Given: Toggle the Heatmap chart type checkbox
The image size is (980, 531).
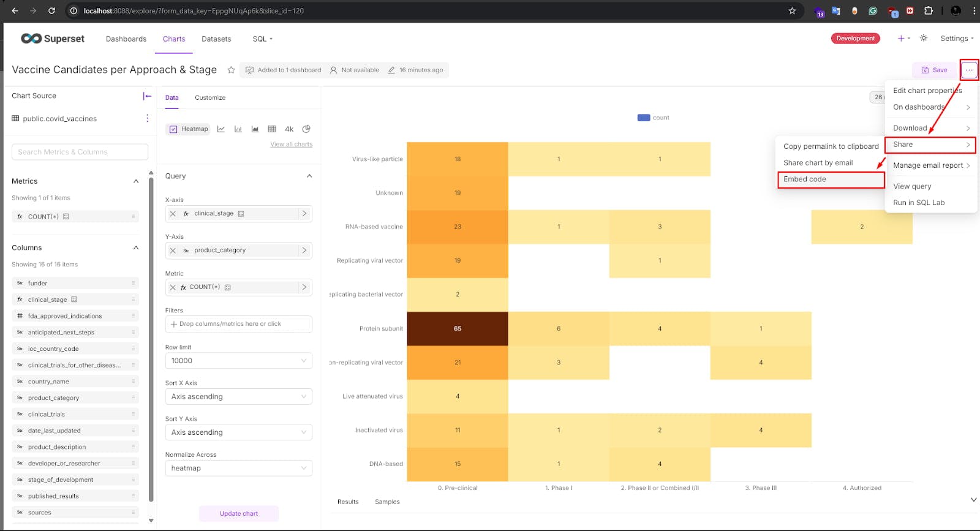Looking at the screenshot, I should tap(173, 129).
